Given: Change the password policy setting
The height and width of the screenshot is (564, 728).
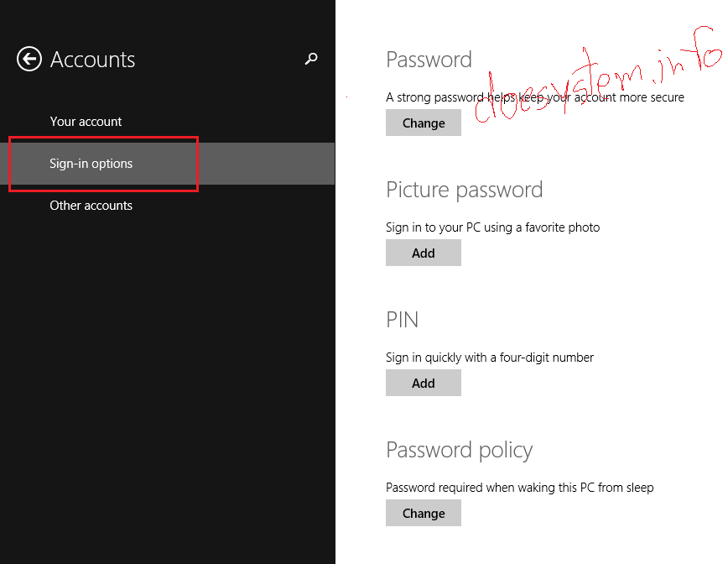Looking at the screenshot, I should tap(423, 513).
